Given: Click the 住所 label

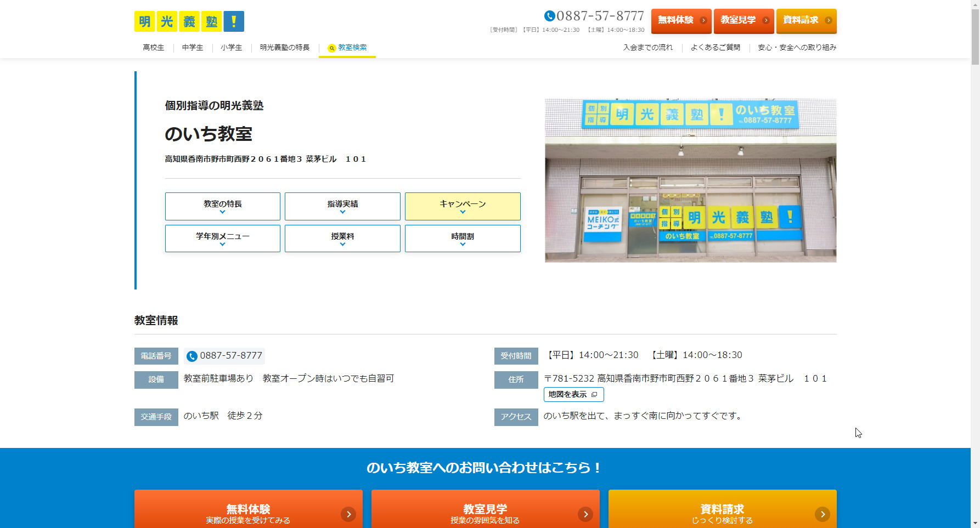Looking at the screenshot, I should click(516, 380).
